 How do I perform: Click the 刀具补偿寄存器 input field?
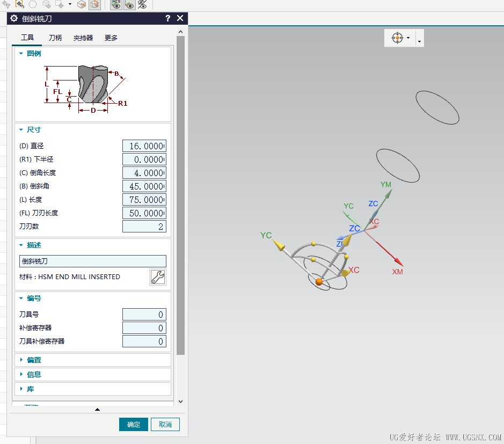(x=144, y=341)
